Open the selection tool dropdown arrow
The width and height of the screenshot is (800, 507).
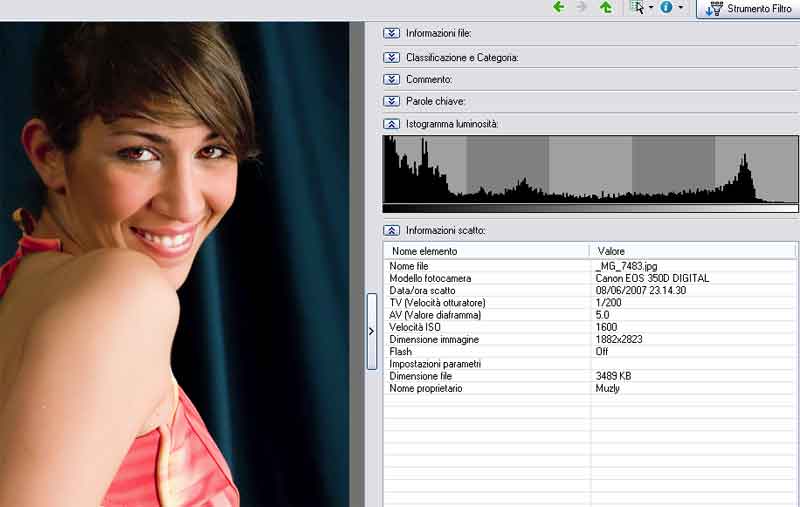pos(651,8)
